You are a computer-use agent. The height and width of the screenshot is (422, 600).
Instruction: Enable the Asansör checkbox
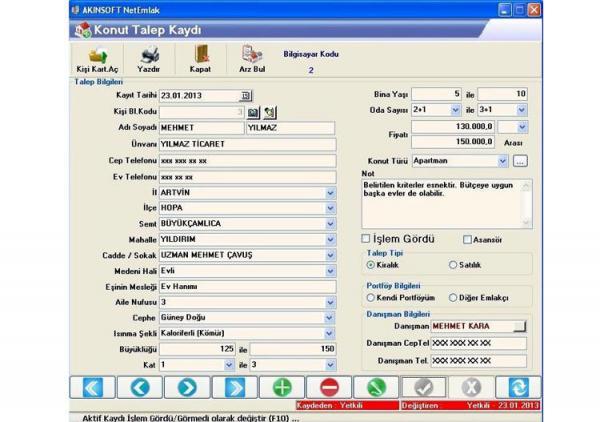467,240
